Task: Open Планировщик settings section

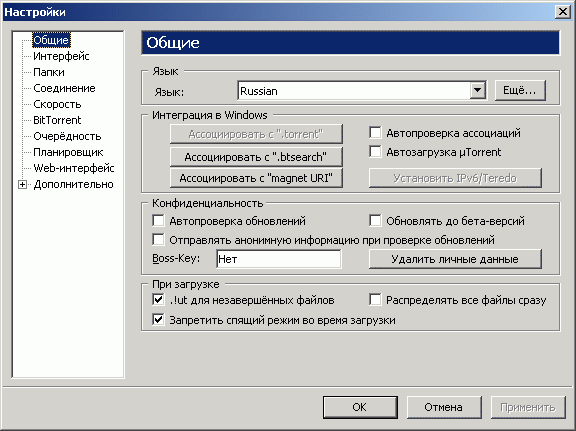Action: 68,152
